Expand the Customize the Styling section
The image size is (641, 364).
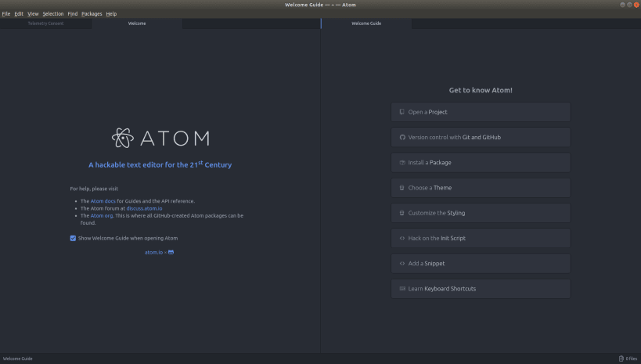point(481,213)
